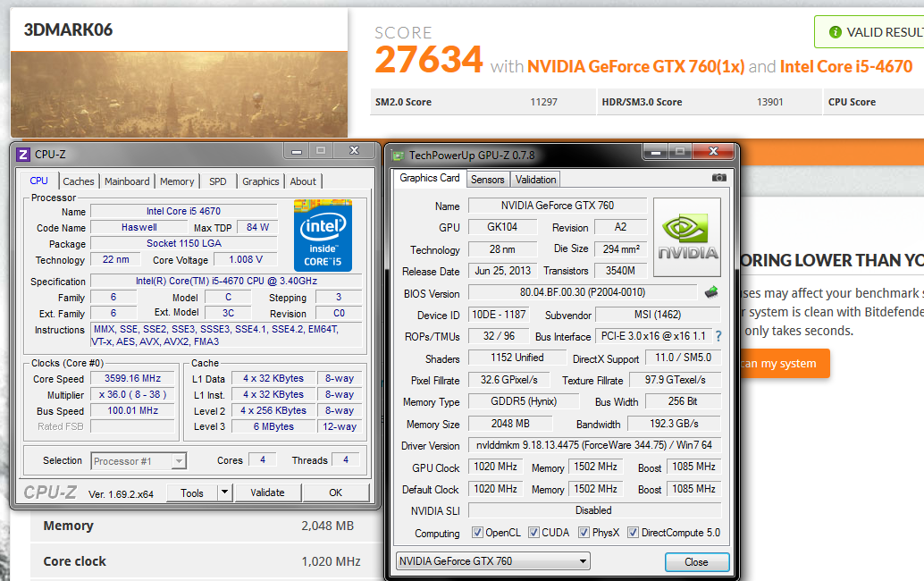
Task: Click the OK button in CPU-Z
Action: [x=336, y=493]
